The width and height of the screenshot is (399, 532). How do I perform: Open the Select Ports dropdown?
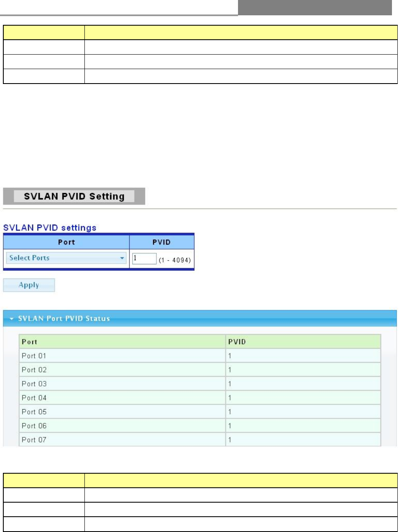point(66,258)
